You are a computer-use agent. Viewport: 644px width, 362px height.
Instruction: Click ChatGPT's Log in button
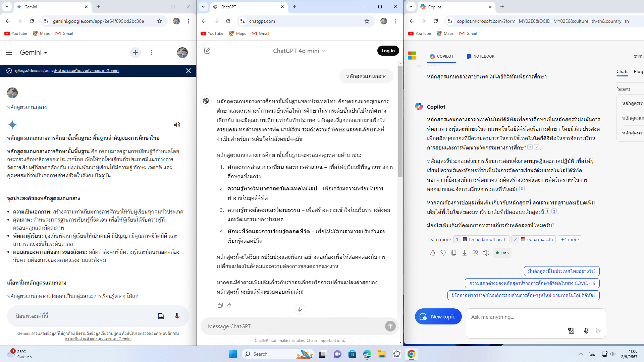(x=388, y=51)
